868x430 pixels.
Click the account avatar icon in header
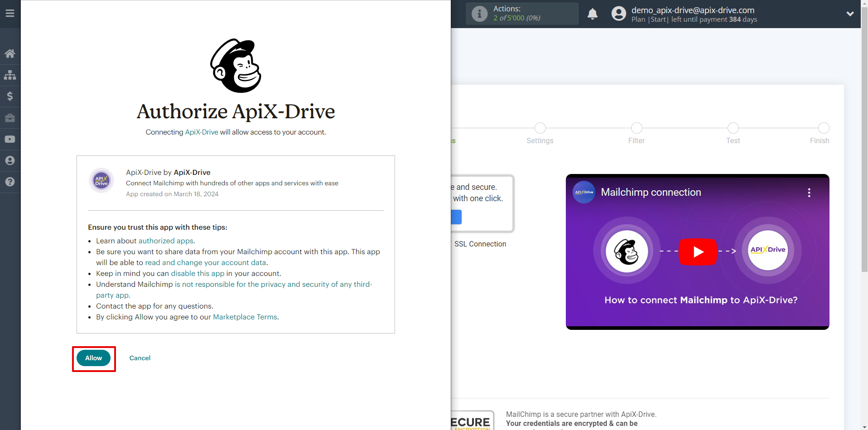pyautogui.click(x=618, y=14)
